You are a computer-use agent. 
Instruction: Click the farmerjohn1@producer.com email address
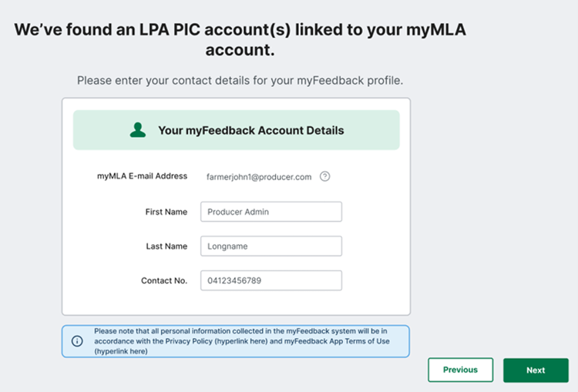click(x=259, y=176)
